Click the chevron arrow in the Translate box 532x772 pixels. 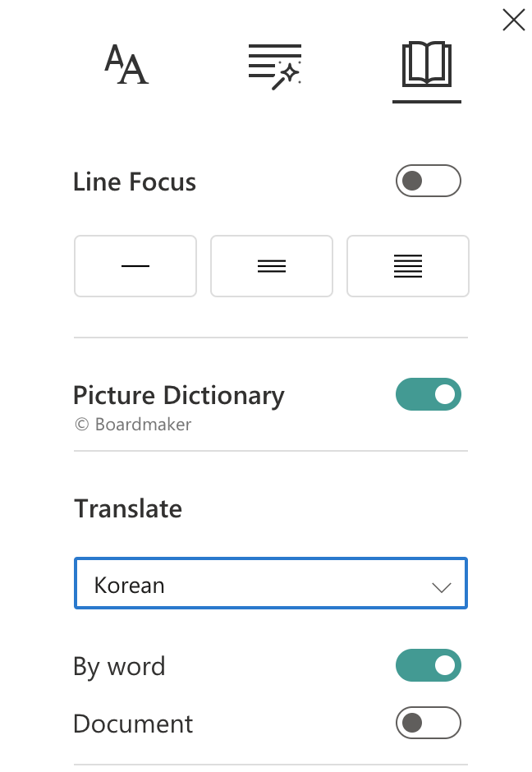[x=442, y=586]
